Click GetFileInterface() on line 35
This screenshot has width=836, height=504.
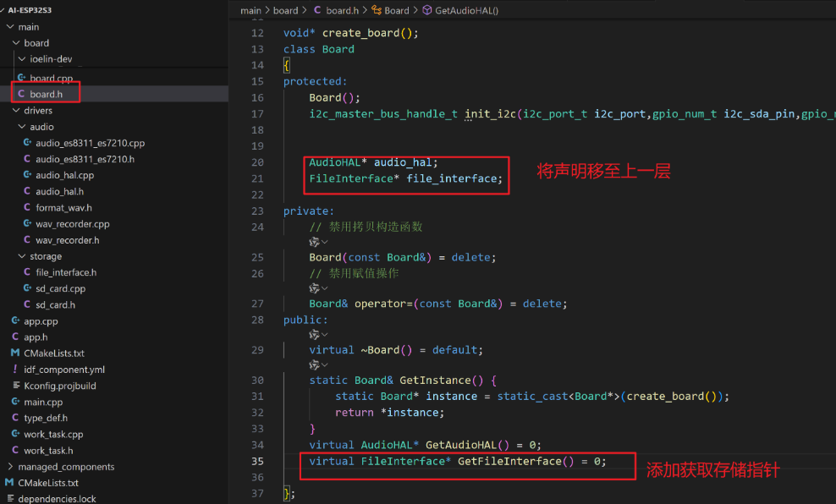point(515,462)
